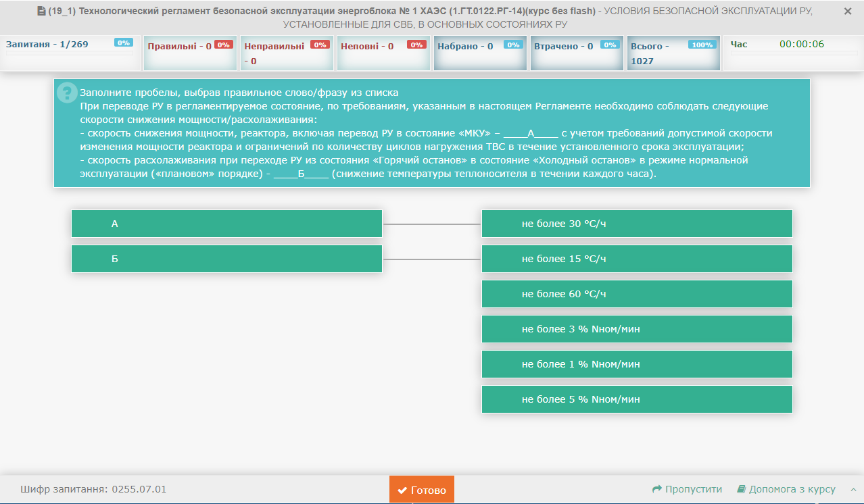Choose answer не более 30 °С/ч
Viewport: 864px width, 504px height.
(637, 224)
